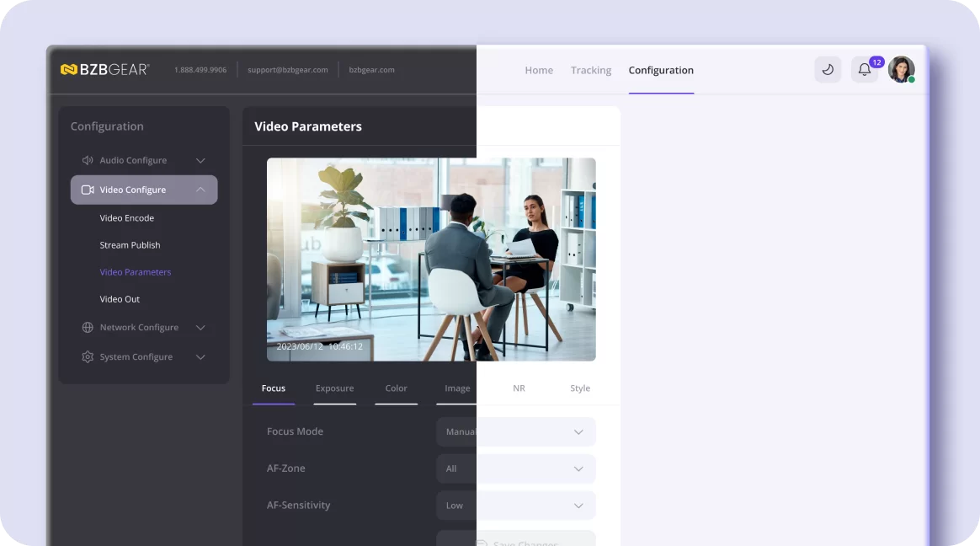Click the Video Configure camera icon
The width and height of the screenshot is (980, 546).
pyautogui.click(x=88, y=190)
